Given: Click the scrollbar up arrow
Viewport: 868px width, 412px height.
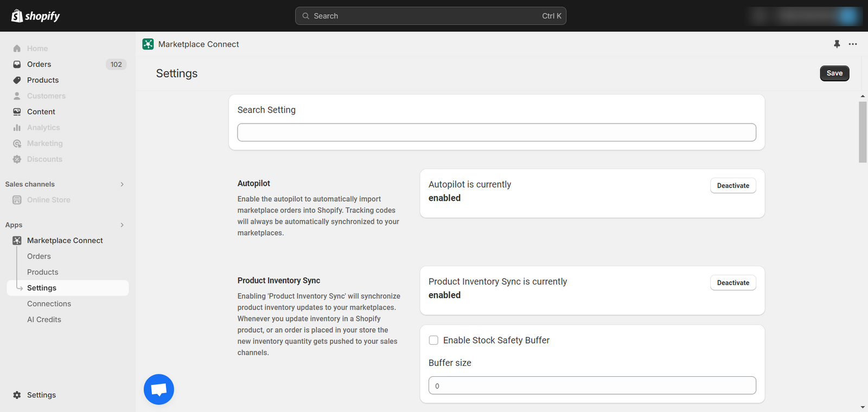Looking at the screenshot, I should pos(863,96).
